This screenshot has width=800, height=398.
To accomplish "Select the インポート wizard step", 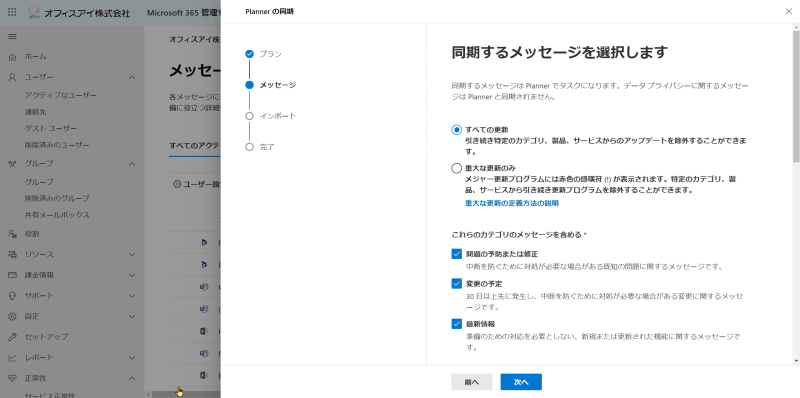I will [x=270, y=116].
